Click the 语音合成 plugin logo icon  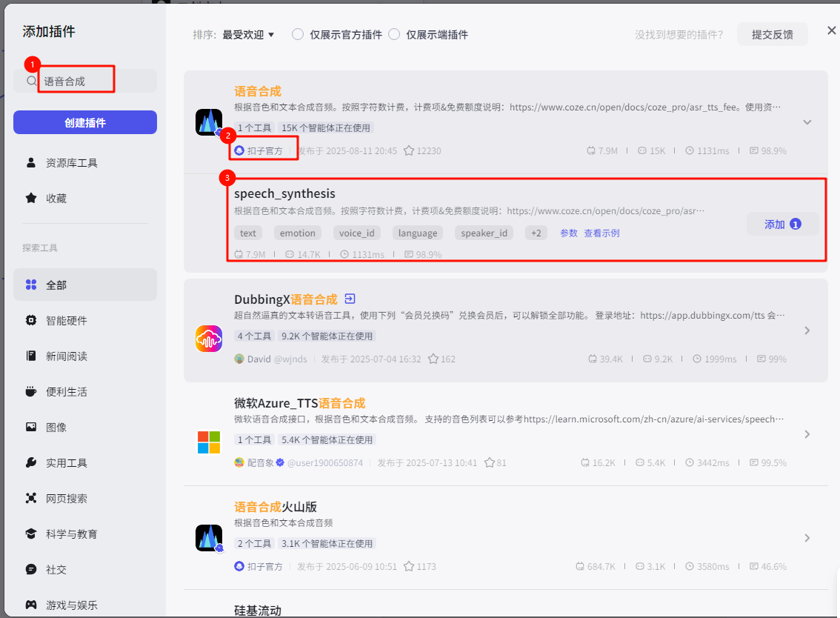point(209,122)
